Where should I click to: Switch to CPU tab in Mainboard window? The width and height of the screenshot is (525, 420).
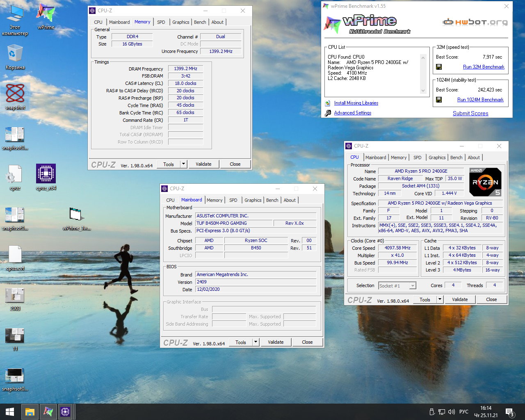click(x=170, y=200)
